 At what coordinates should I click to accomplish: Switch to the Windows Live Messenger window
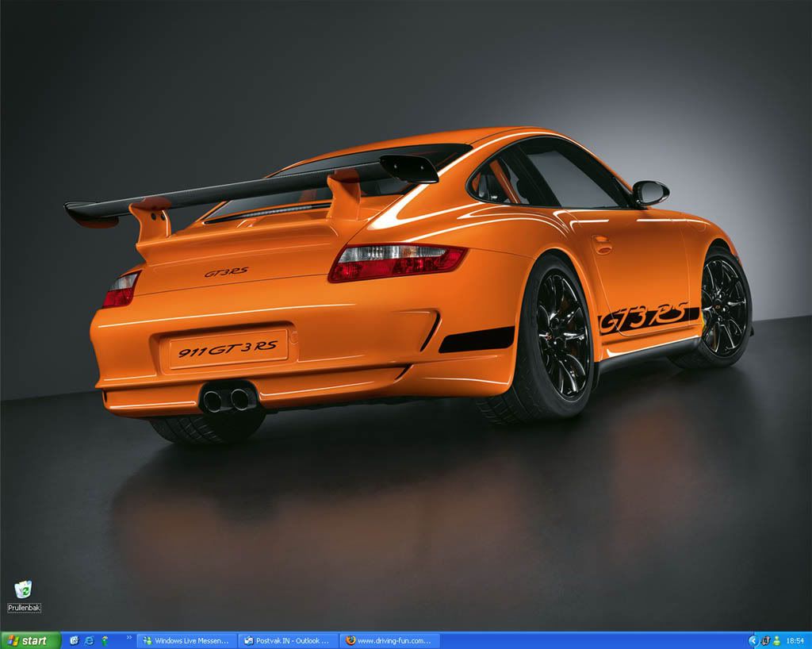coord(187,640)
